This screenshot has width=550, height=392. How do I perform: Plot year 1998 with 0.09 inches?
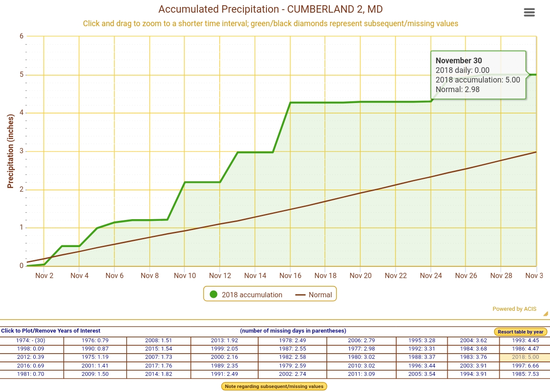point(31,349)
